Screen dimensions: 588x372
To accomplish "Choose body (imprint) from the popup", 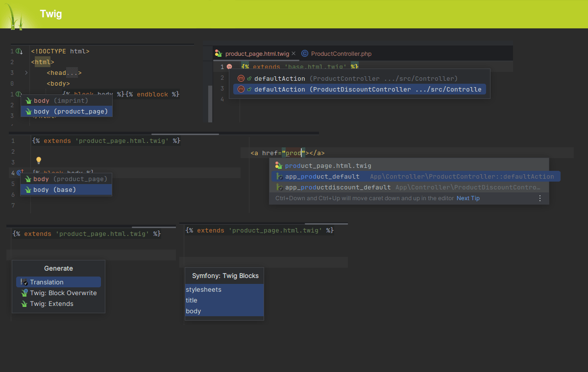I will click(x=61, y=101).
